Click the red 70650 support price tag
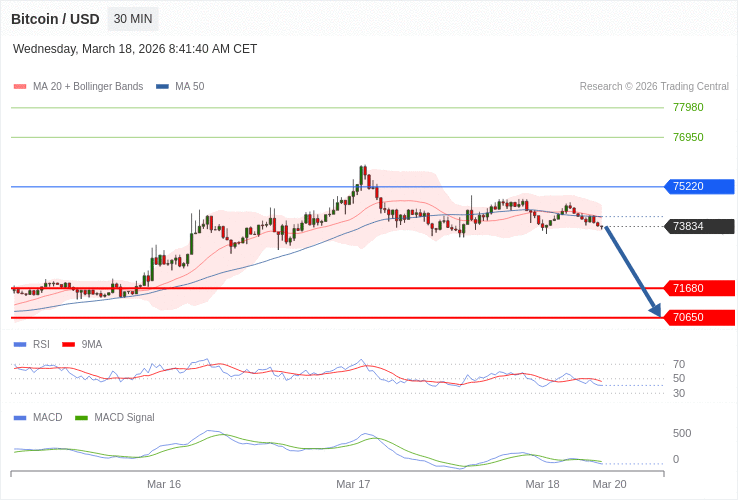The width and height of the screenshot is (738, 500). 699,317
